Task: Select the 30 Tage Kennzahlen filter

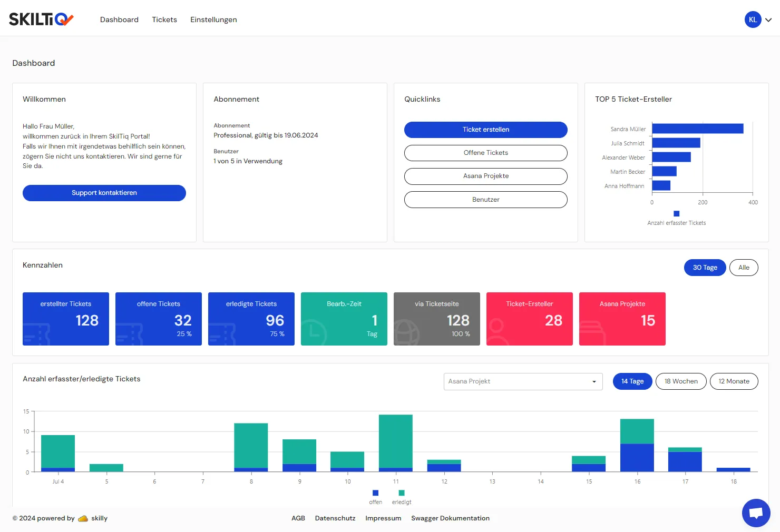Action: [x=705, y=268]
